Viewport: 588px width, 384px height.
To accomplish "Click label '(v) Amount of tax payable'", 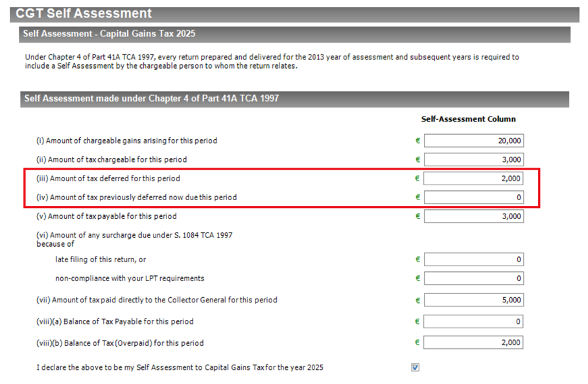I will 106,216.
